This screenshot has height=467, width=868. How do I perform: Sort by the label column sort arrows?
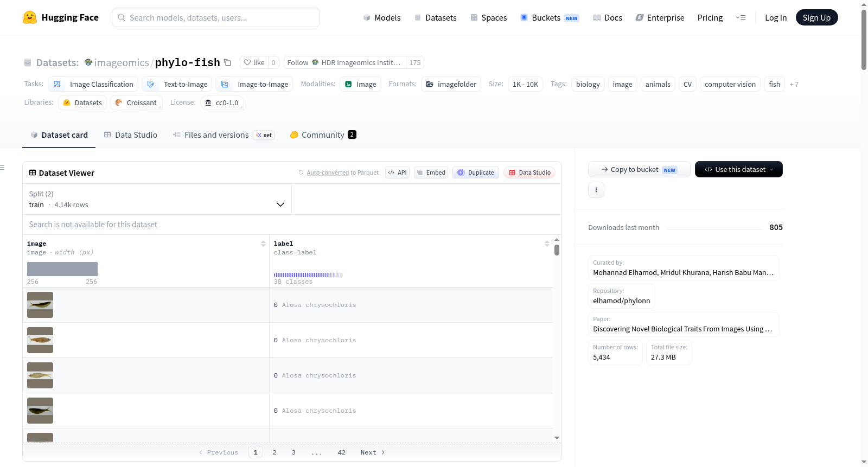point(547,244)
